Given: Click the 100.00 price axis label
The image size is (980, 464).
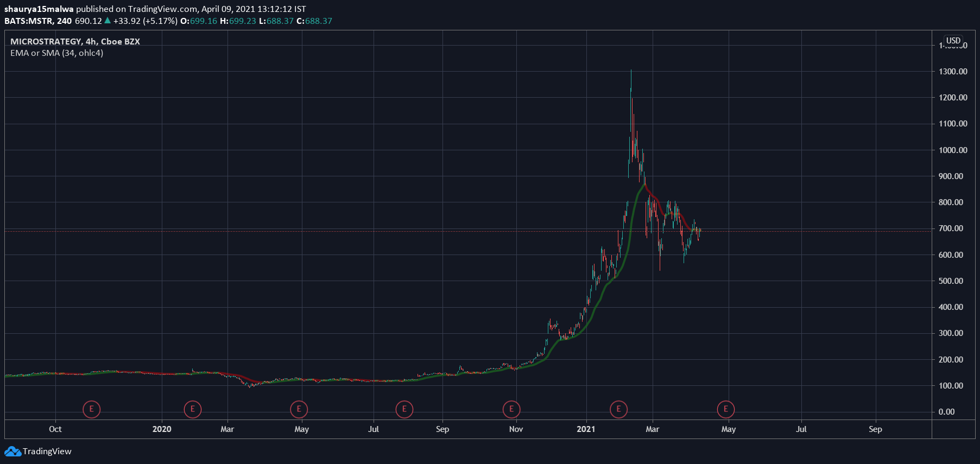Looking at the screenshot, I should 951,386.
